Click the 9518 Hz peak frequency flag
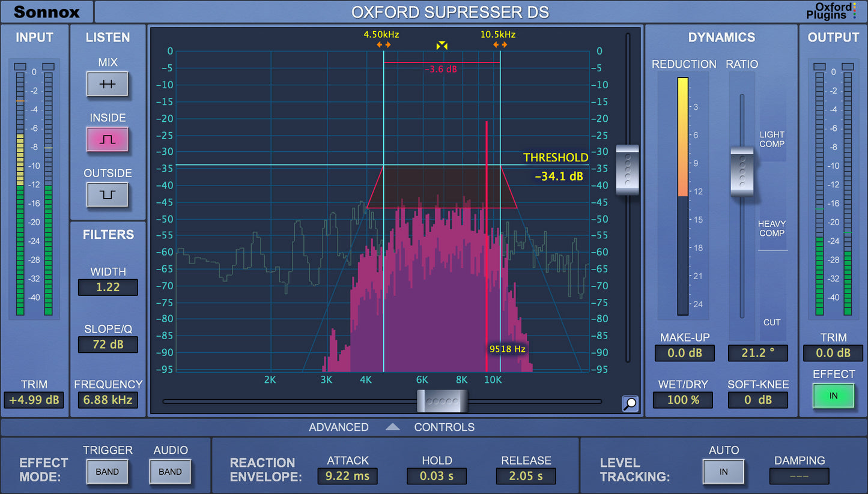The height and width of the screenshot is (494, 868). (x=506, y=349)
